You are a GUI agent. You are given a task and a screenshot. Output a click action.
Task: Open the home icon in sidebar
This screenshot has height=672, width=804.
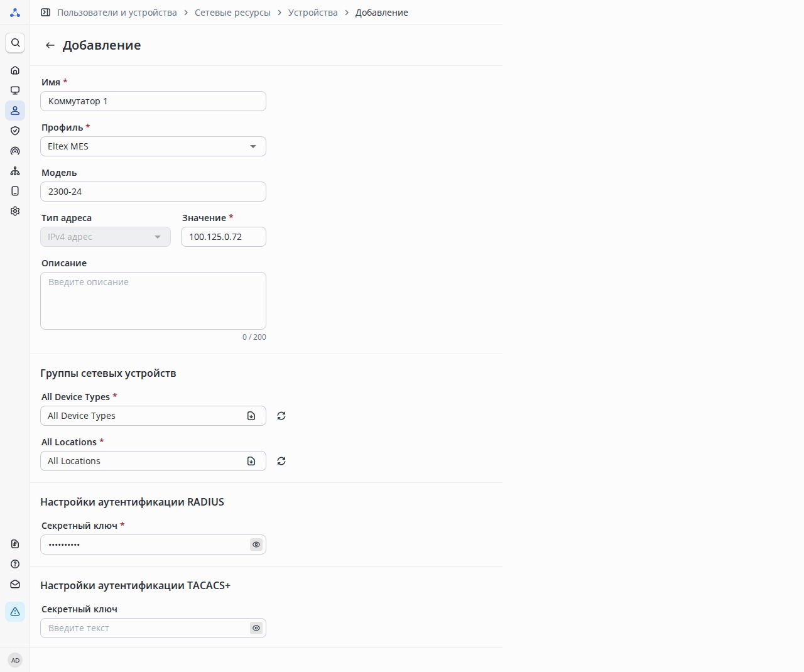[x=15, y=70]
